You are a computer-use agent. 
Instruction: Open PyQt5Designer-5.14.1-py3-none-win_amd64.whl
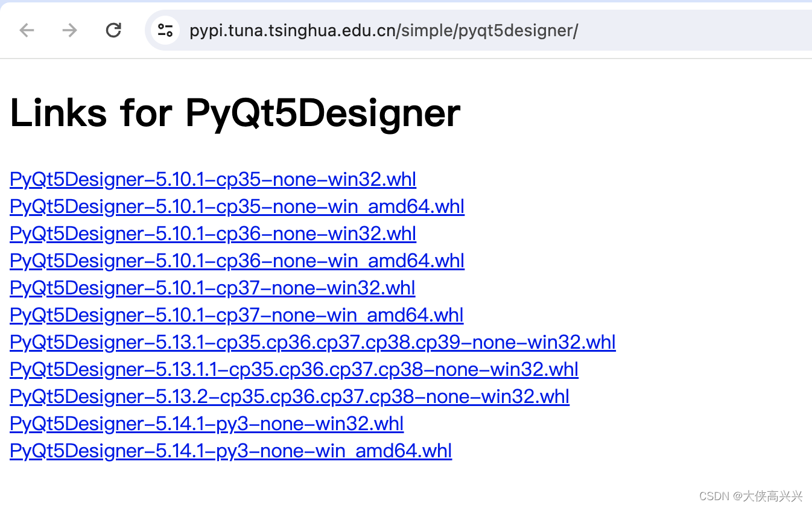[230, 451]
